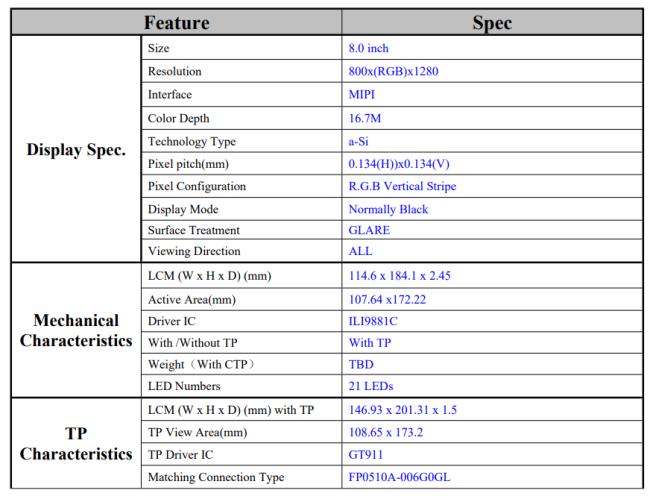The width and height of the screenshot is (650, 499).
Task: Click the 'R.G.B Vertical Stripe' value
Action: pyautogui.click(x=404, y=186)
